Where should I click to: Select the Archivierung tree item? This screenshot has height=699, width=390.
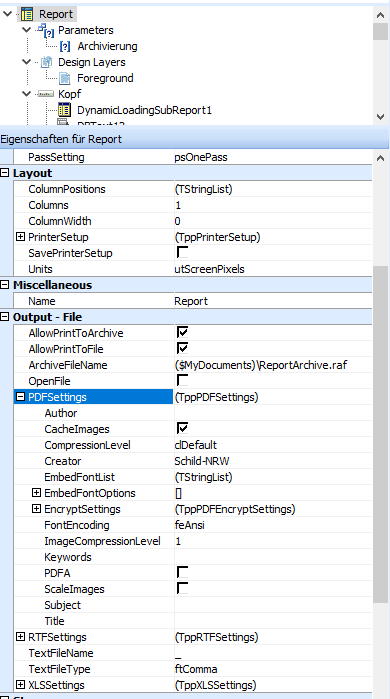click(107, 46)
